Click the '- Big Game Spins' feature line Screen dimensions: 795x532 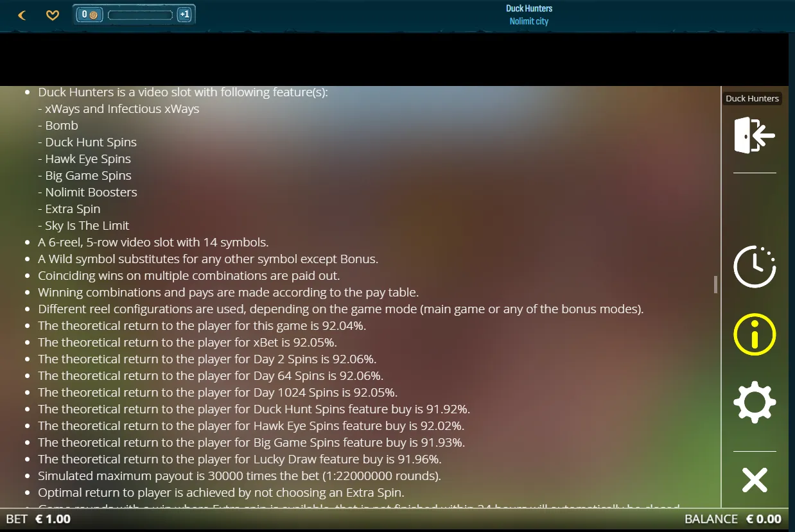point(85,176)
